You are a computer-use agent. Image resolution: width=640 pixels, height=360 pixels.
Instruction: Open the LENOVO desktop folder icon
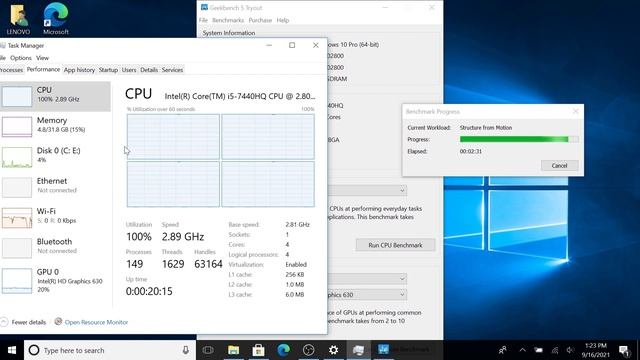18,18
